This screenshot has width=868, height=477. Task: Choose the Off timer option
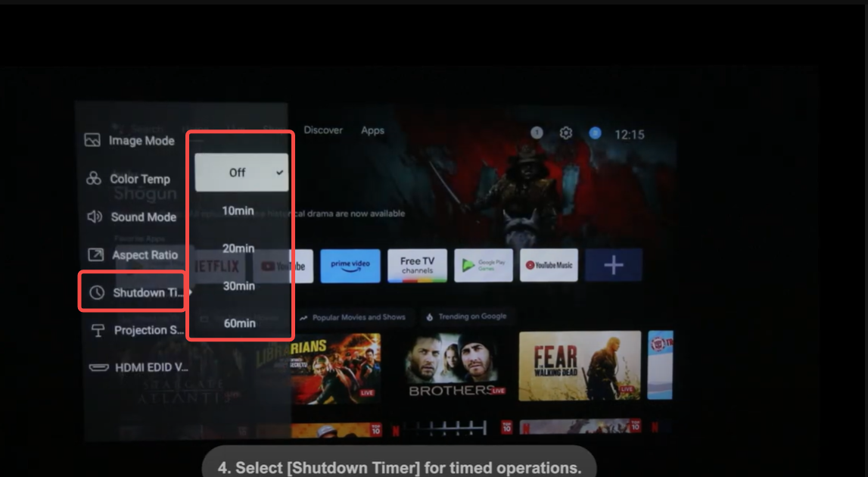pyautogui.click(x=241, y=173)
